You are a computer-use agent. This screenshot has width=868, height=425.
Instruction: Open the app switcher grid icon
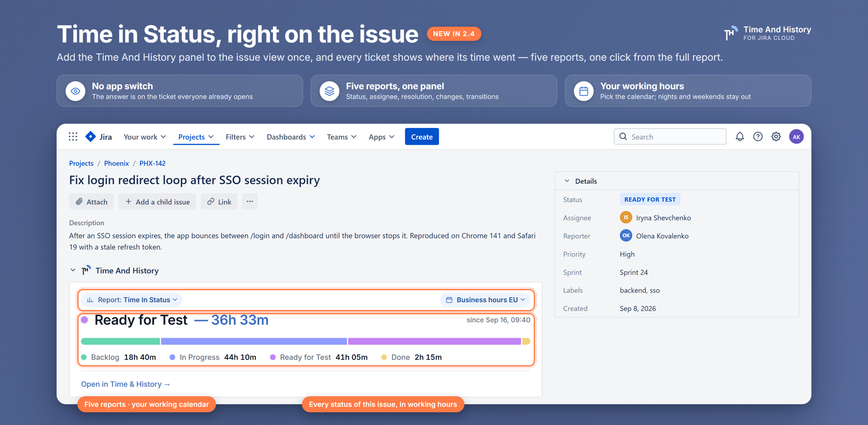coord(73,136)
